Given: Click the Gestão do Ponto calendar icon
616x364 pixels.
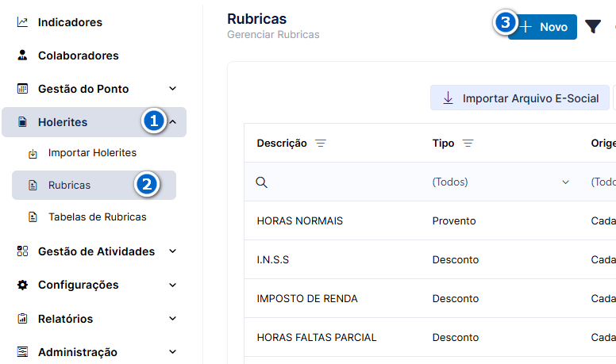Looking at the screenshot, I should click(x=22, y=89).
